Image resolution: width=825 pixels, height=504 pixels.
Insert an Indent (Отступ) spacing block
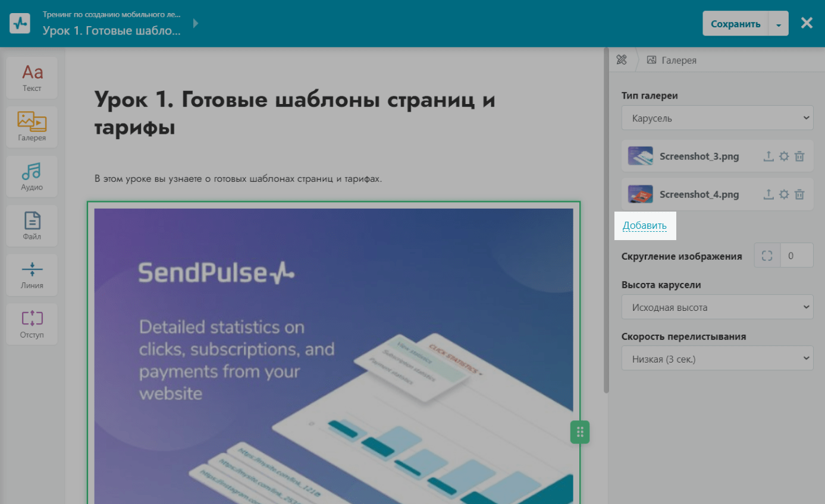coord(32,325)
